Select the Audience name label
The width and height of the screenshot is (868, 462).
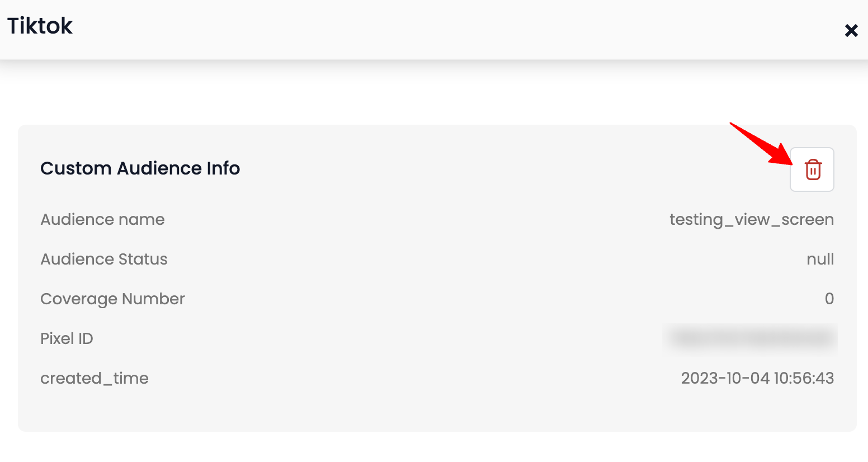point(102,219)
